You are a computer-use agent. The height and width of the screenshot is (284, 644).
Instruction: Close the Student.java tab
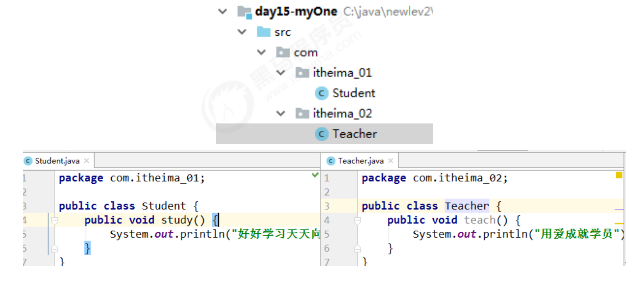tap(86, 161)
